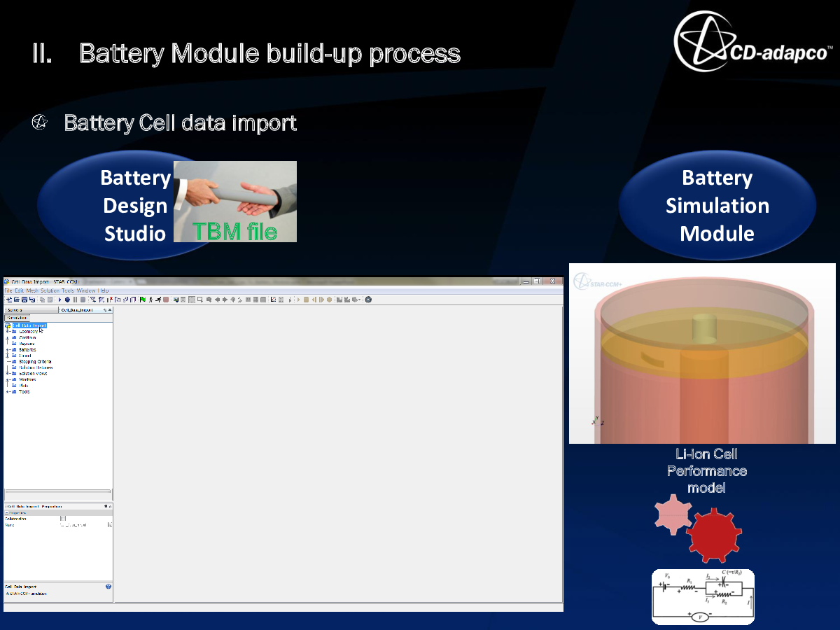
Task: Click the Open folder toolbar icon
Action: (x=16, y=300)
